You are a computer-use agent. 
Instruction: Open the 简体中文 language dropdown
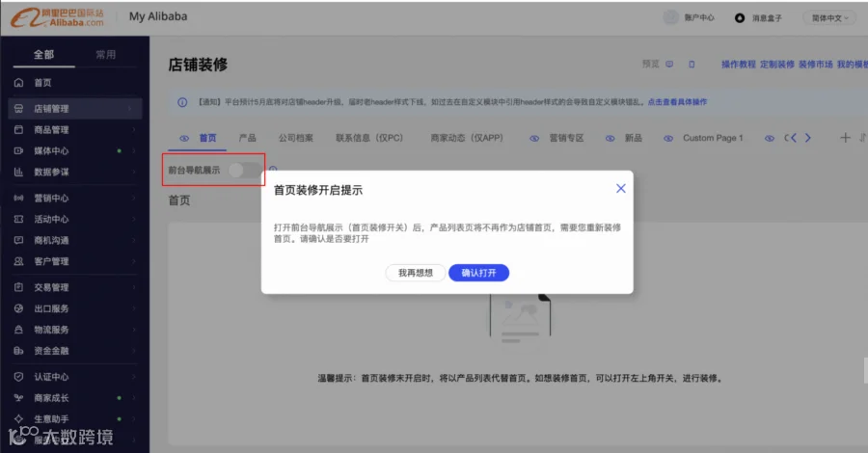829,17
